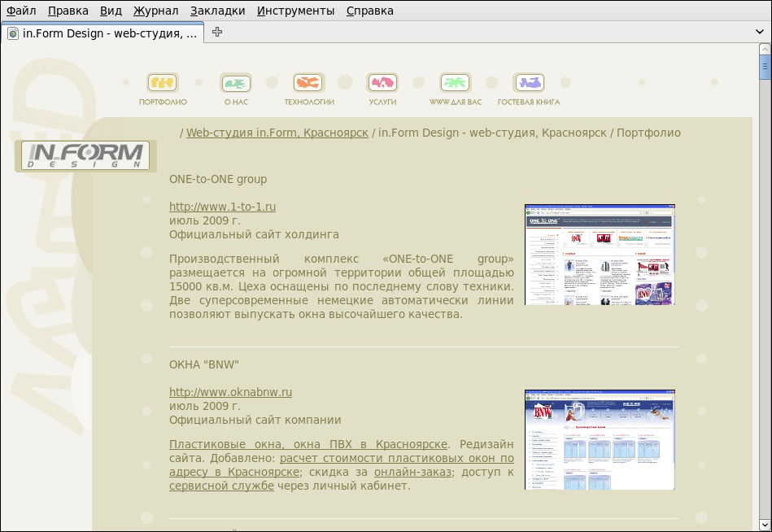772x532 pixels.
Task: Click the Портфолио navigation icon
Action: click(x=163, y=83)
